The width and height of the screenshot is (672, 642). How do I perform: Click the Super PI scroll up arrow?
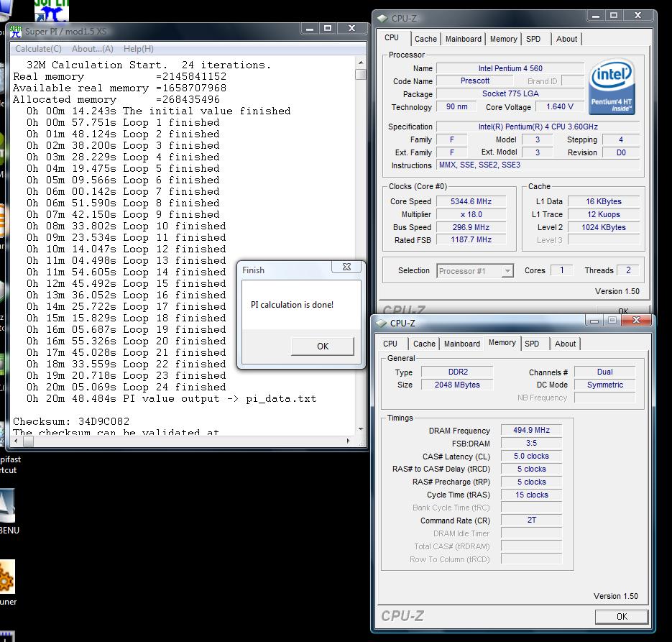click(x=361, y=63)
